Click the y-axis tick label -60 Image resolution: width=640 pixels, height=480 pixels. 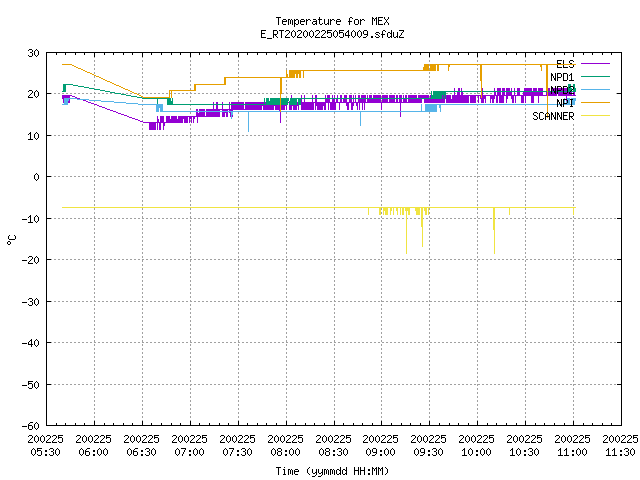coord(31,426)
